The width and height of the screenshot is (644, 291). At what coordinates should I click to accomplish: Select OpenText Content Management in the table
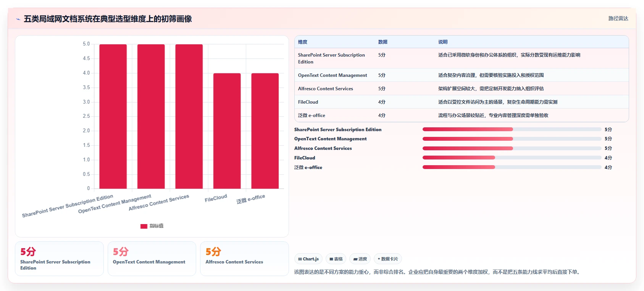click(332, 75)
